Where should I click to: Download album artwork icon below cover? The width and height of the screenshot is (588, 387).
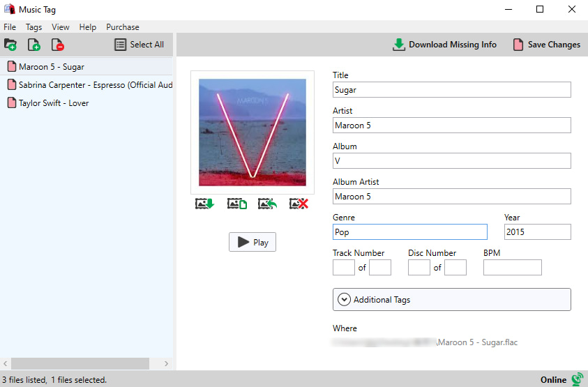(205, 204)
